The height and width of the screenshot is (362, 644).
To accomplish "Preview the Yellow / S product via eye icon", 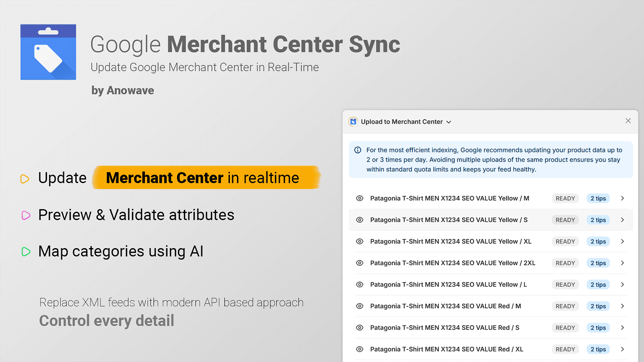I will point(360,220).
